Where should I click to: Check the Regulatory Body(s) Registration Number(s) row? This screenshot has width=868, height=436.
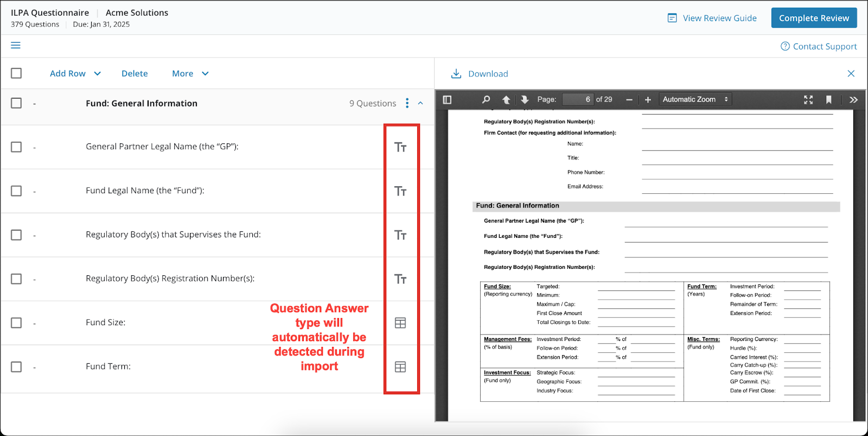[16, 279]
